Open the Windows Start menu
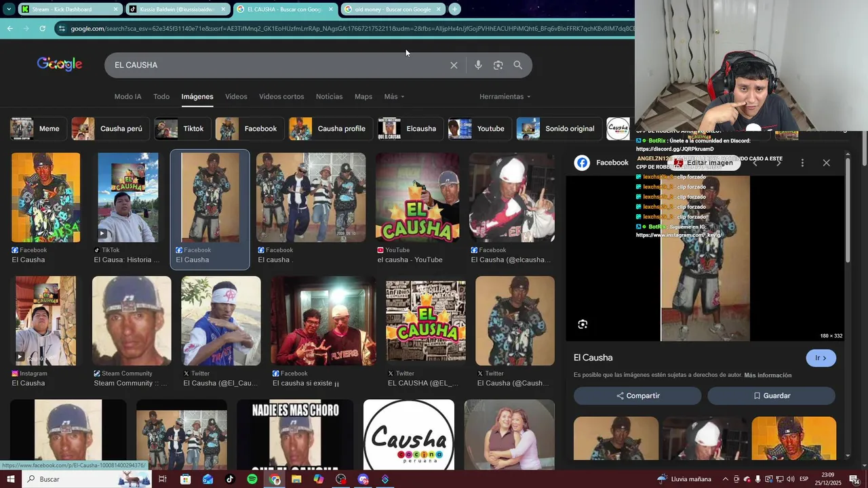The width and height of the screenshot is (868, 488). [x=10, y=479]
